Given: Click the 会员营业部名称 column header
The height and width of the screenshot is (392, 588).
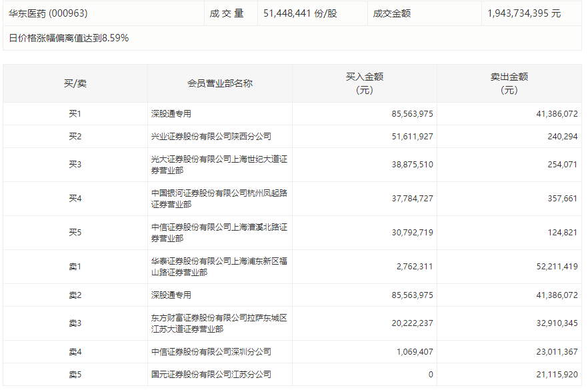Looking at the screenshot, I should [x=220, y=83].
